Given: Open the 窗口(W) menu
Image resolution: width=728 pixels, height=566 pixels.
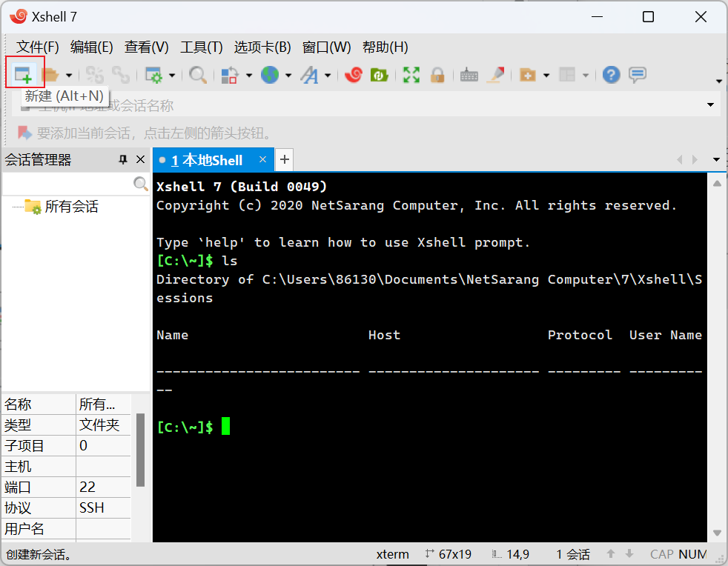Looking at the screenshot, I should [x=326, y=47].
